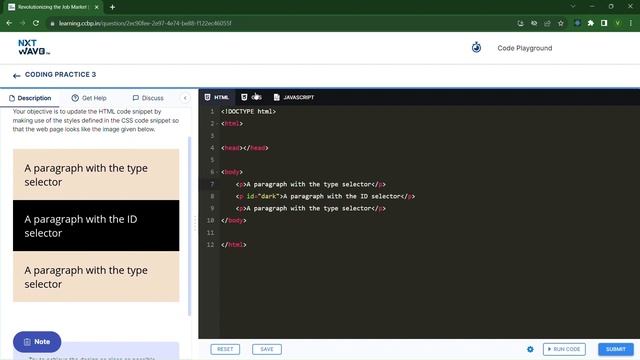
Task: Reload the page with refresh icon
Action: click(36, 23)
